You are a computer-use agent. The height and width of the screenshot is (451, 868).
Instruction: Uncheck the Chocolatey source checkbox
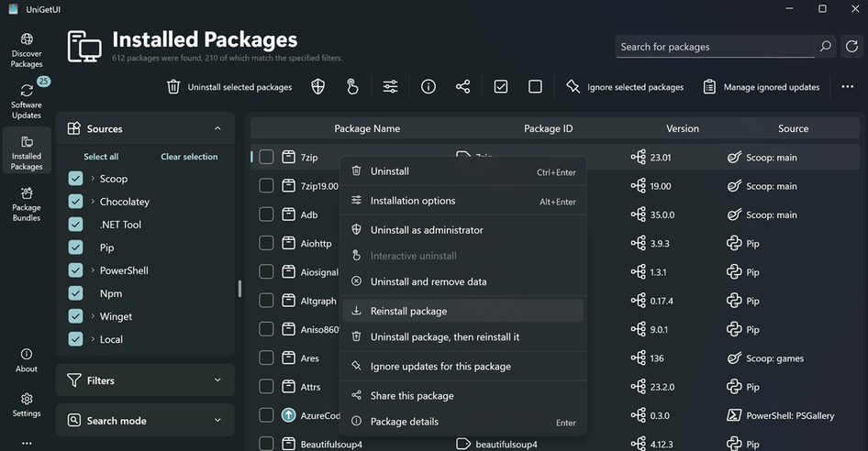(75, 202)
